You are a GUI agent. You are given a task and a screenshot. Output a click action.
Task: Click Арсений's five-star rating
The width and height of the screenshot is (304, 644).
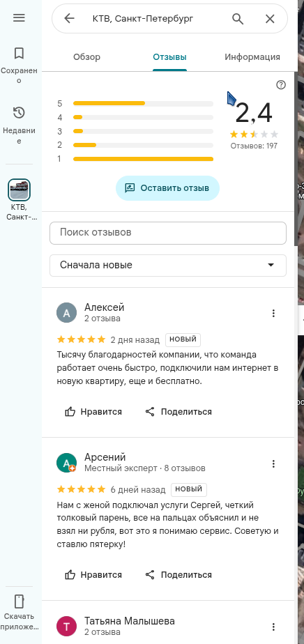tap(82, 489)
